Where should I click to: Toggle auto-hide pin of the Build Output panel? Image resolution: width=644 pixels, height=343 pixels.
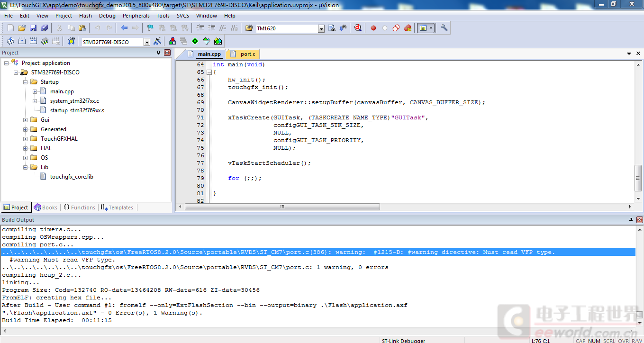pos(631,220)
